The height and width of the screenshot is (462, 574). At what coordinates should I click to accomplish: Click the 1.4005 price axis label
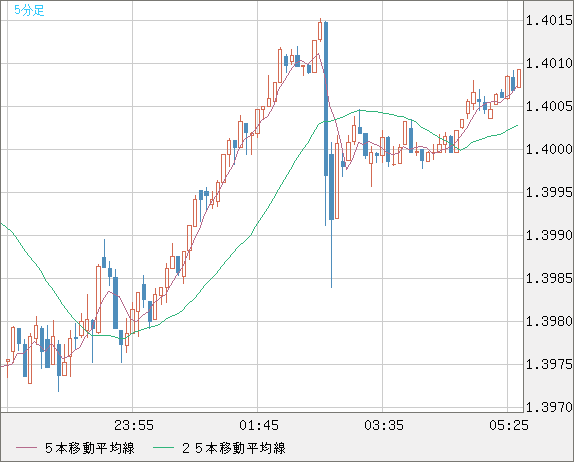point(549,107)
